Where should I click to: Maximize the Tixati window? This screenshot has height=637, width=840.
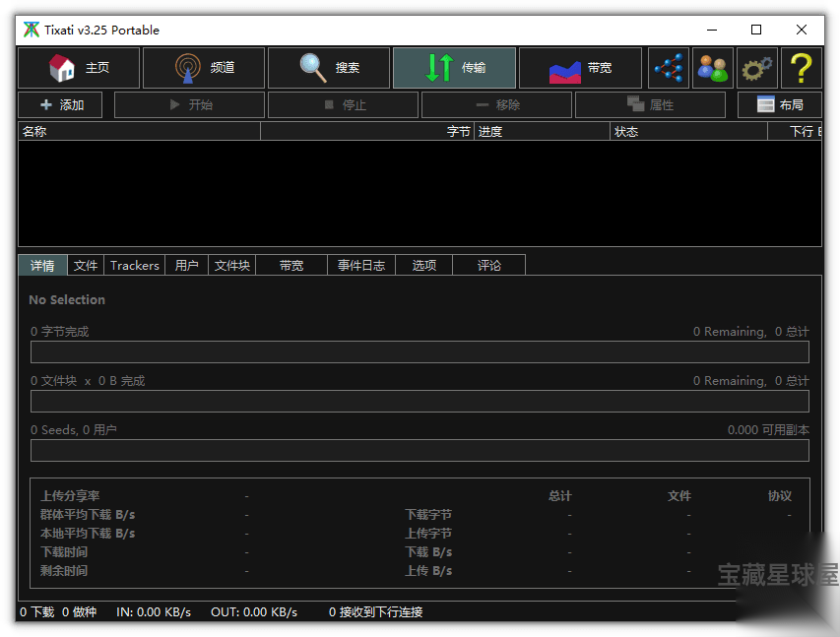(756, 30)
